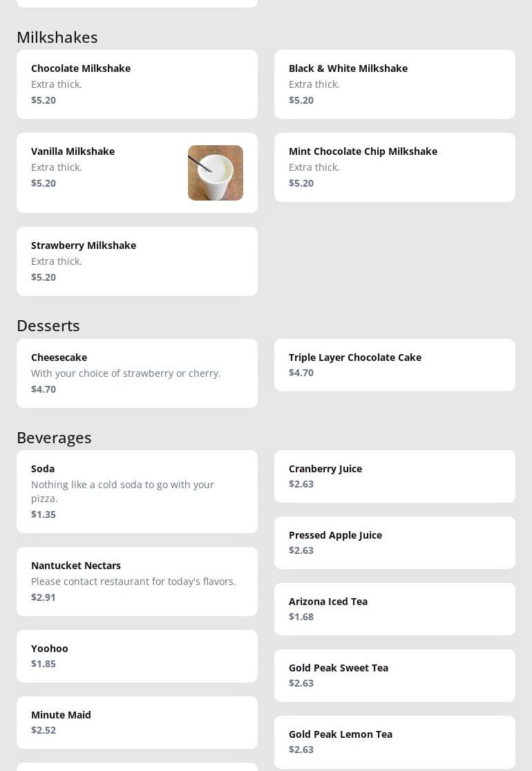Choose the Black & White Milkshake card
Viewport: 532px width, 771px height.
(395, 84)
